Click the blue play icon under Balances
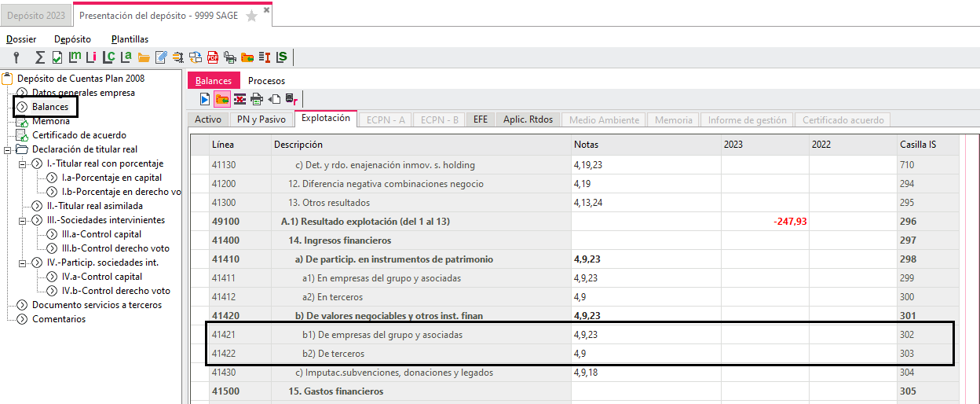The image size is (980, 404). [204, 99]
